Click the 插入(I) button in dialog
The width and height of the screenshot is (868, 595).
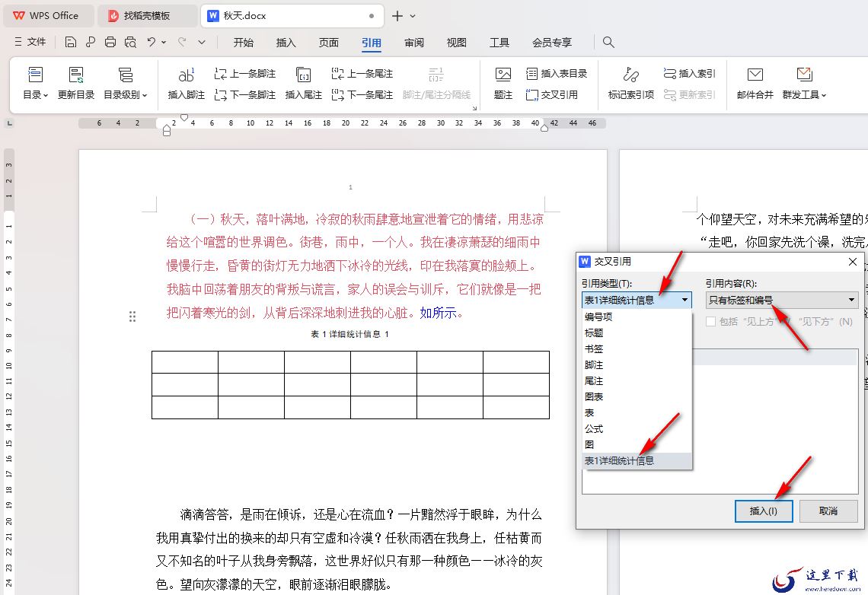(x=764, y=511)
